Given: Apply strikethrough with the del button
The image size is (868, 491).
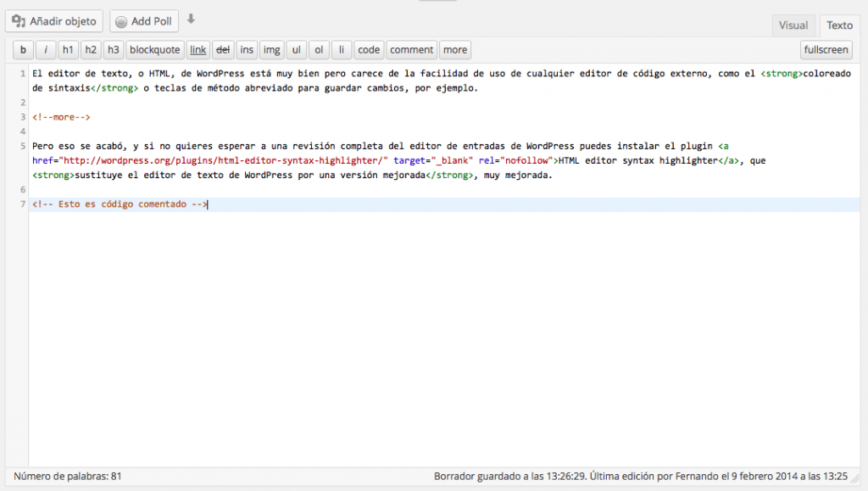Looking at the screenshot, I should (x=223, y=49).
